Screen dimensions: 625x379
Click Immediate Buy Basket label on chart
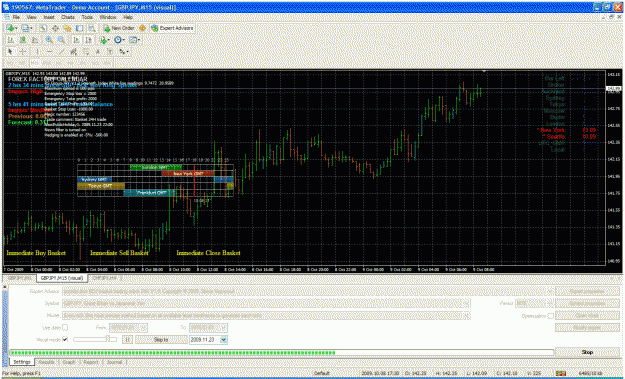[36, 253]
